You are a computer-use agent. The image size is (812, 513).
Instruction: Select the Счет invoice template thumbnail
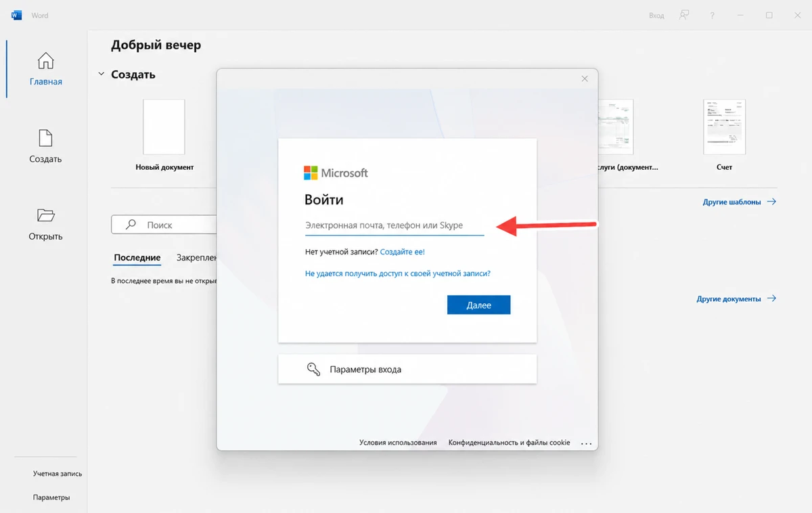tap(724, 127)
